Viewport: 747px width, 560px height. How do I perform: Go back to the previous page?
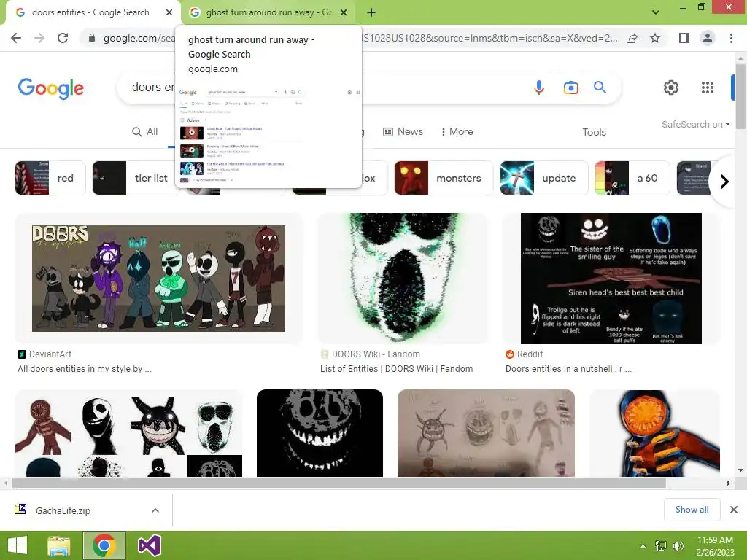[x=16, y=38]
